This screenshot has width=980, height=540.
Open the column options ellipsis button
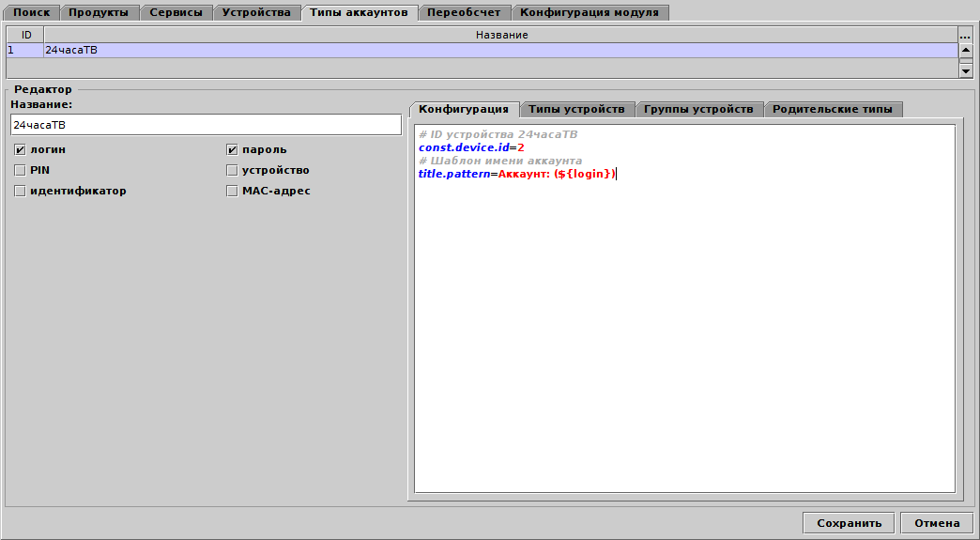[x=965, y=35]
